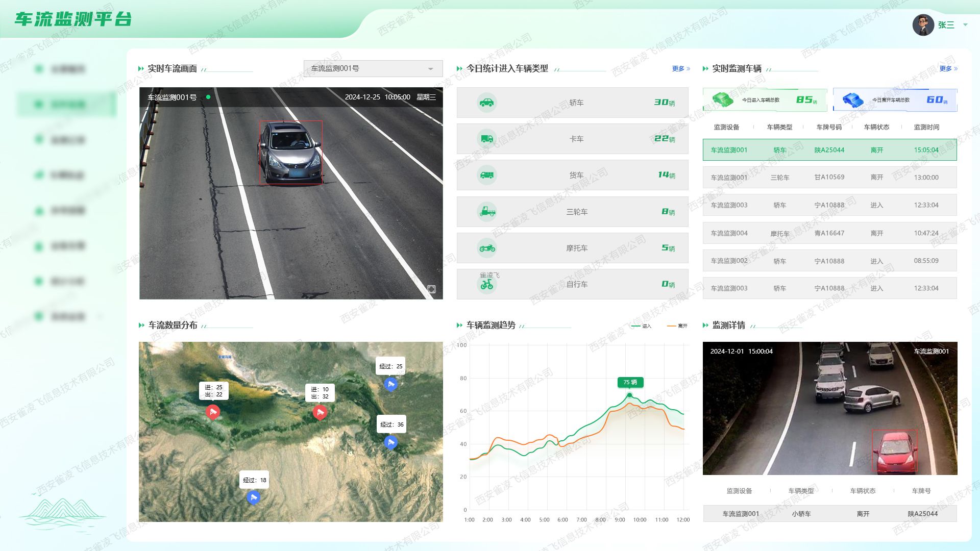
Task: Select the 甘A10569 三轮车 table row
Action: 829,178
